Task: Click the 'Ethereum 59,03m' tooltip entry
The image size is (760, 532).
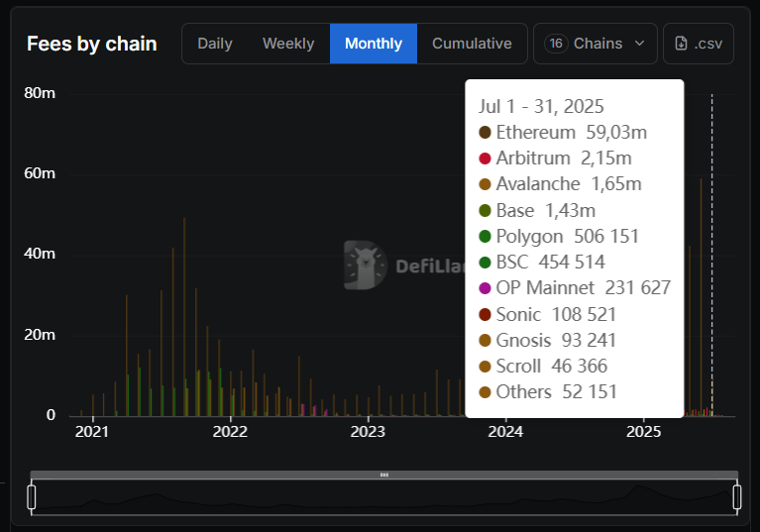Action: click(x=563, y=133)
